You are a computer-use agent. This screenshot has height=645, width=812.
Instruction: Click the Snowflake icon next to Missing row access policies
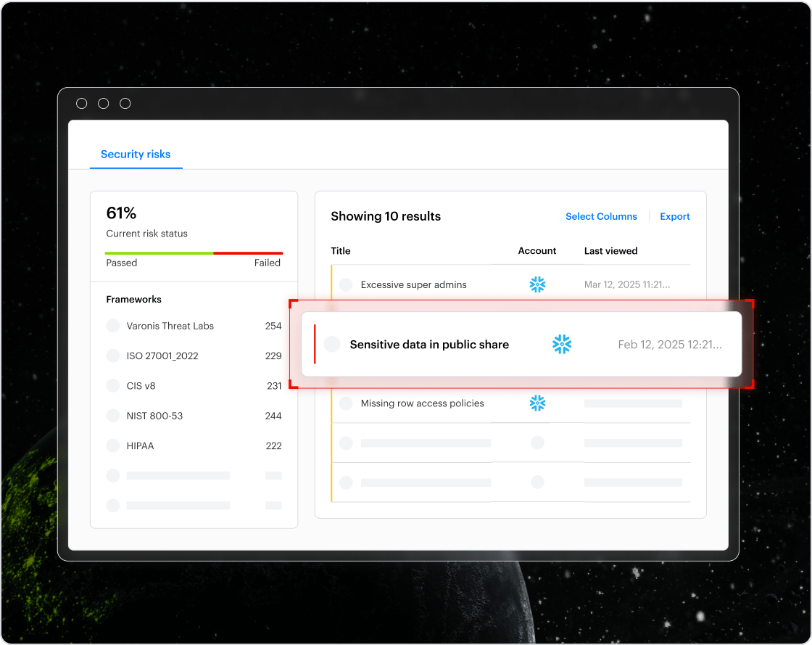(537, 403)
